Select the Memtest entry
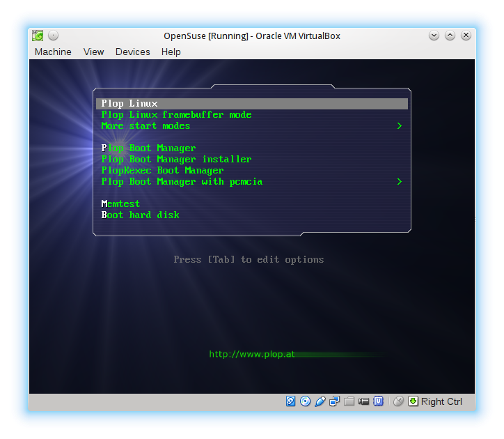 (252, 203)
